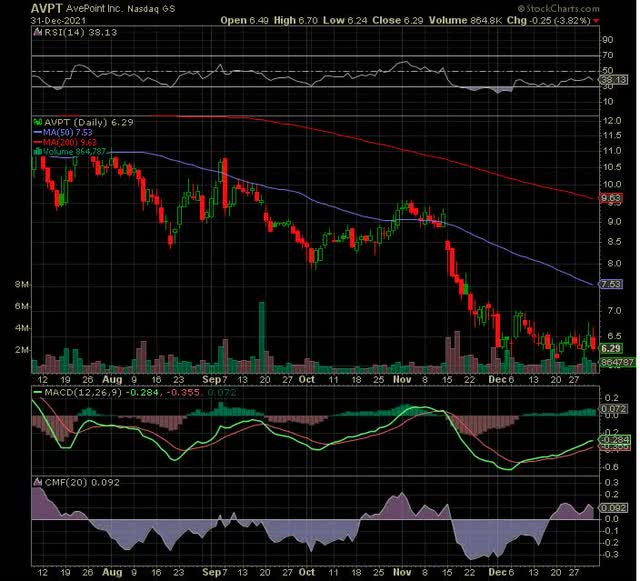Screen dimensions: 640x581
Task: Click the tallest September volume bar
Action: (x=262, y=337)
